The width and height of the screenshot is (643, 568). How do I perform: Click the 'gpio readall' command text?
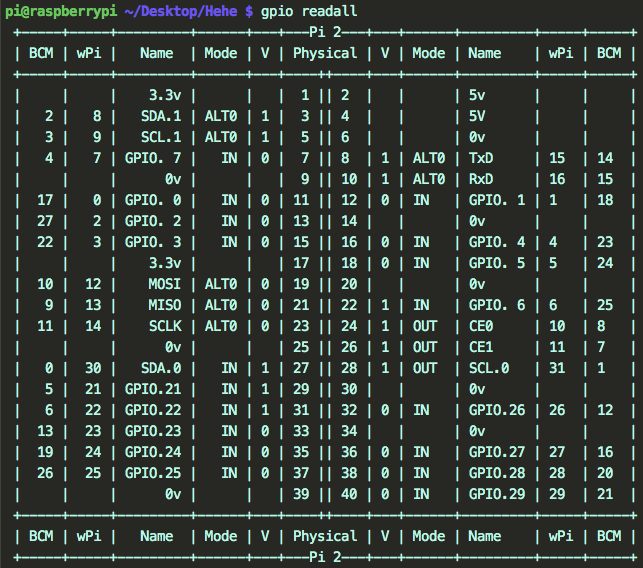point(309,11)
